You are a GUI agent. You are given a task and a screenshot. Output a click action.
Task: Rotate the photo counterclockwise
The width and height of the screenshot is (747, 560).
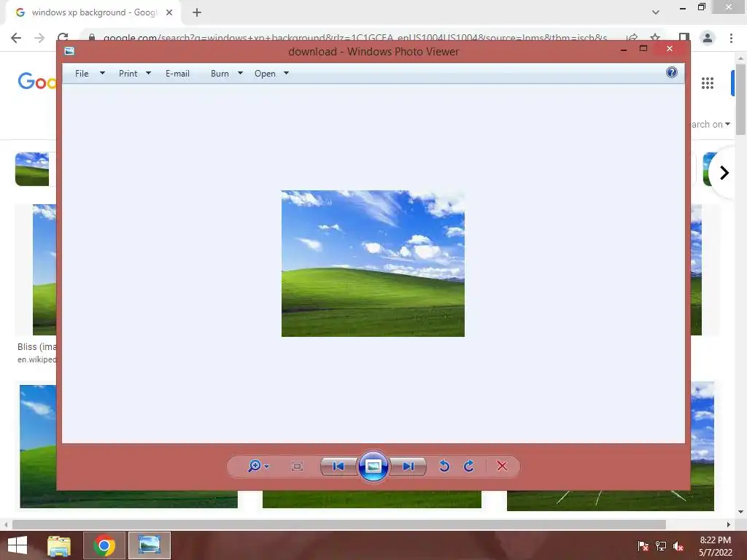[x=444, y=466]
